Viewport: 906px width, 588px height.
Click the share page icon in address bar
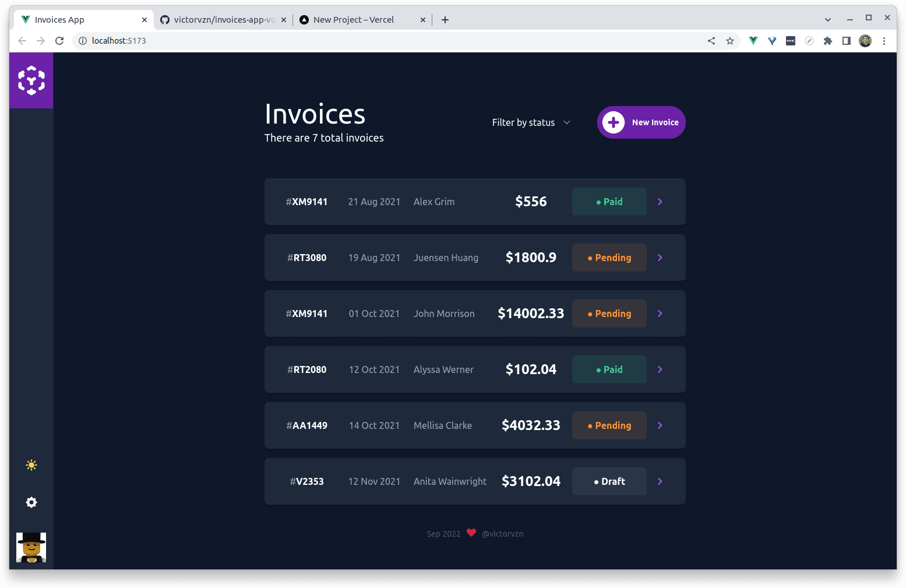coord(711,41)
